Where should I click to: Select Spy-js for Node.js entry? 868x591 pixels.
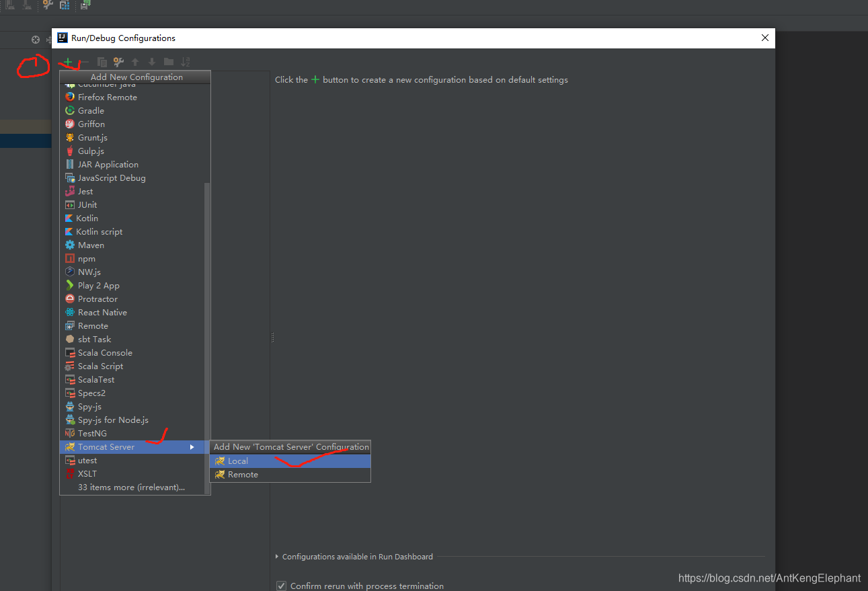tap(132, 420)
